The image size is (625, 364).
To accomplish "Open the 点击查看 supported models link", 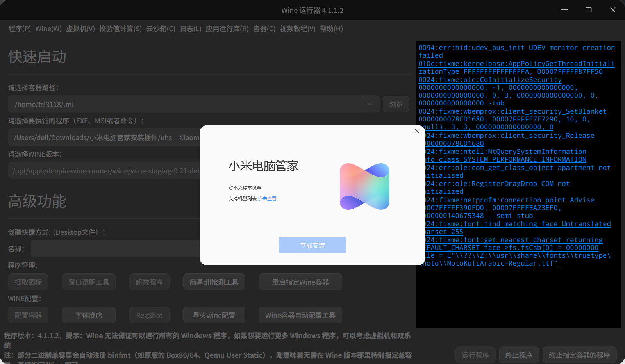I will pyautogui.click(x=267, y=199).
